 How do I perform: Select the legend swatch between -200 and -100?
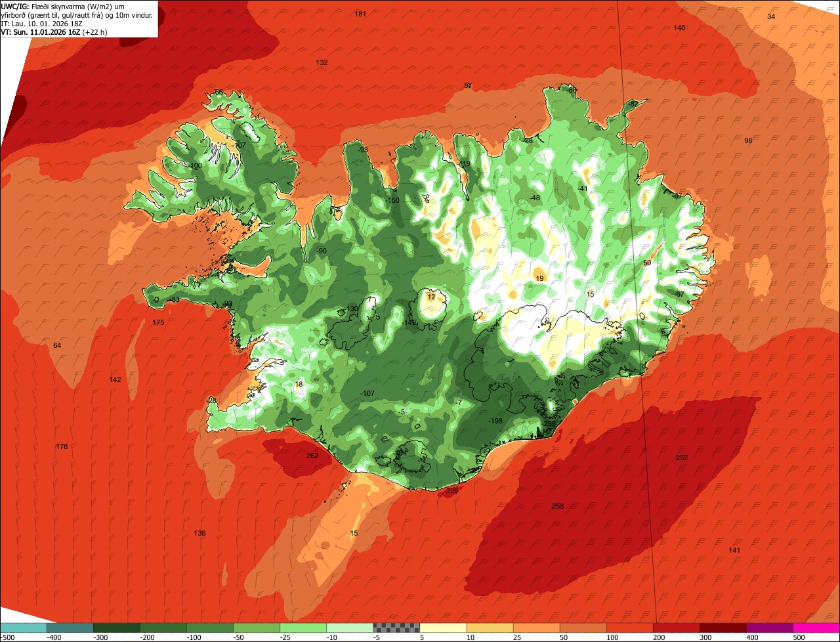pos(163,628)
